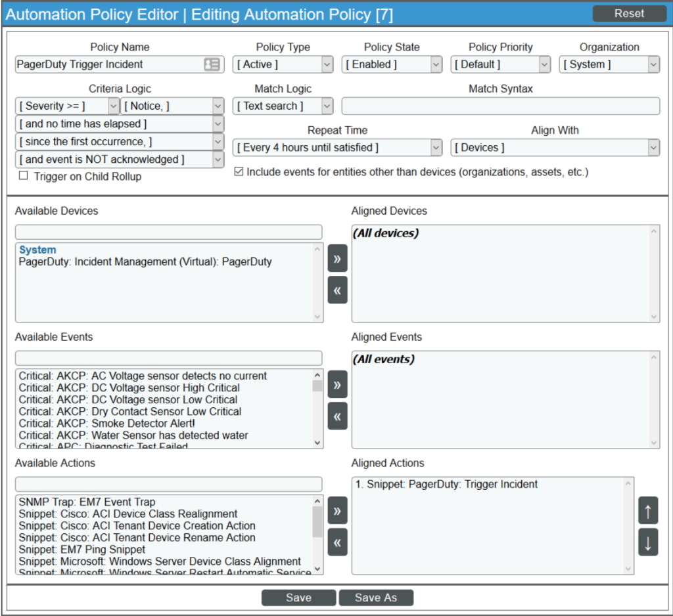The height and width of the screenshot is (616, 673).
Task: Select PagerDuty Incident Management virtual device
Action: pyautogui.click(x=145, y=262)
